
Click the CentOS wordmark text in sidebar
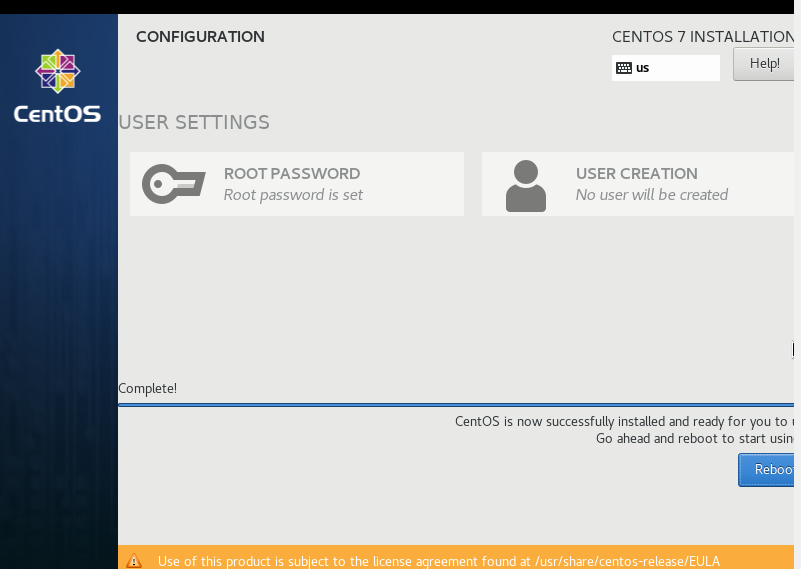point(57,114)
